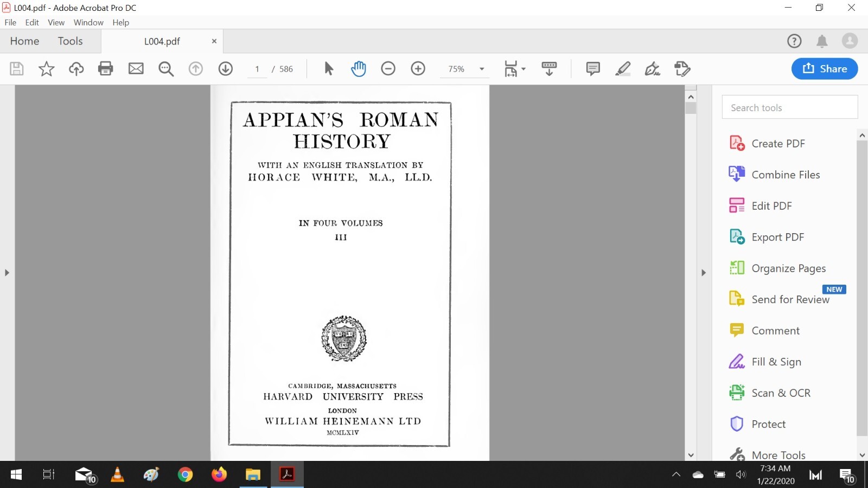
Task: Expand fit page options arrow
Action: coord(524,69)
